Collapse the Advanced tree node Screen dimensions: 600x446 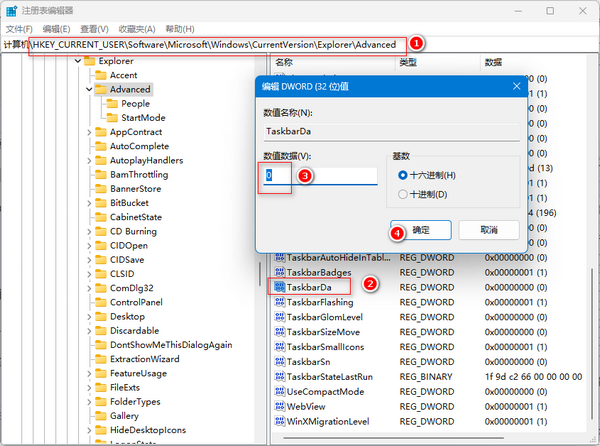[x=88, y=89]
